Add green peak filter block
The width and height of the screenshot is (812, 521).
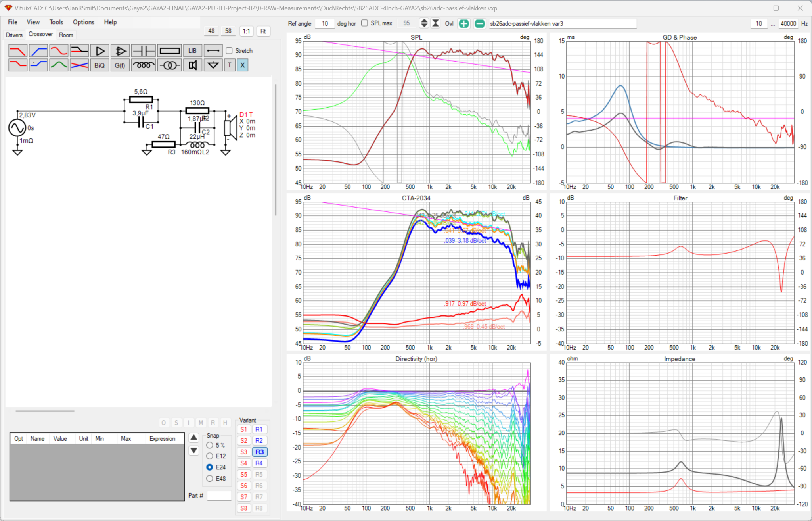coord(59,65)
